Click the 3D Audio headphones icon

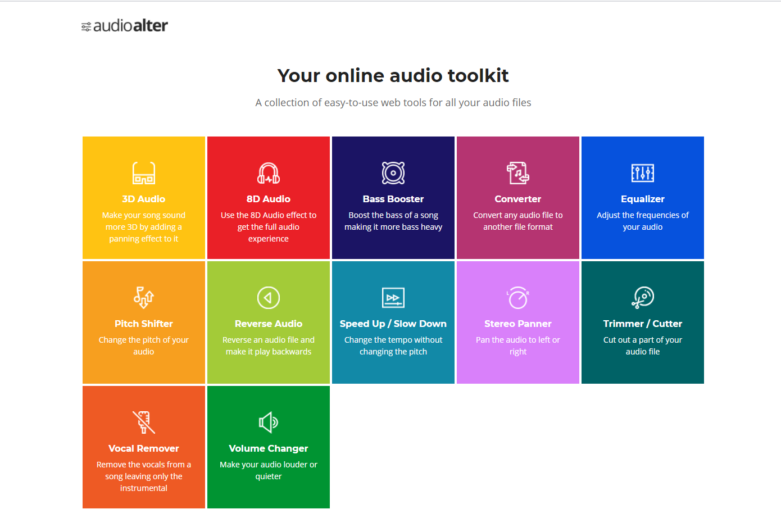tap(144, 173)
